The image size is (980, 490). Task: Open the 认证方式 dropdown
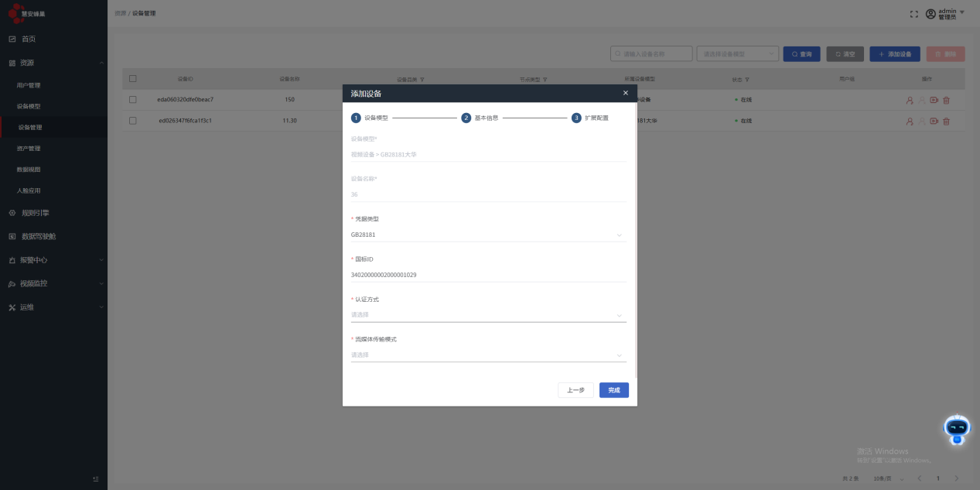[487, 314]
